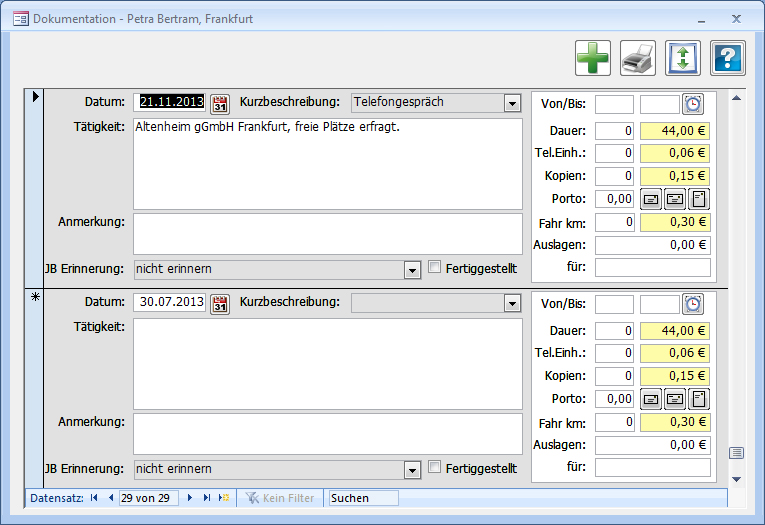The width and height of the screenshot is (765, 525).
Task: Minimize the Dokumentation window
Action: [702, 20]
